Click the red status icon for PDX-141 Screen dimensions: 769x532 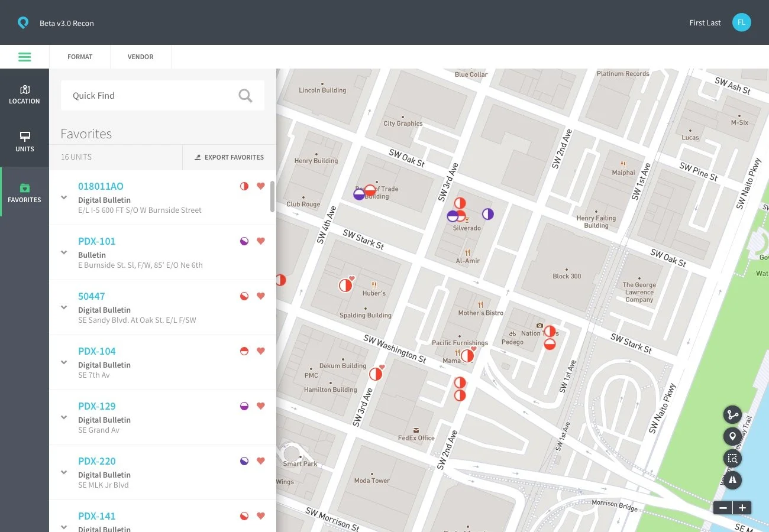point(244,516)
